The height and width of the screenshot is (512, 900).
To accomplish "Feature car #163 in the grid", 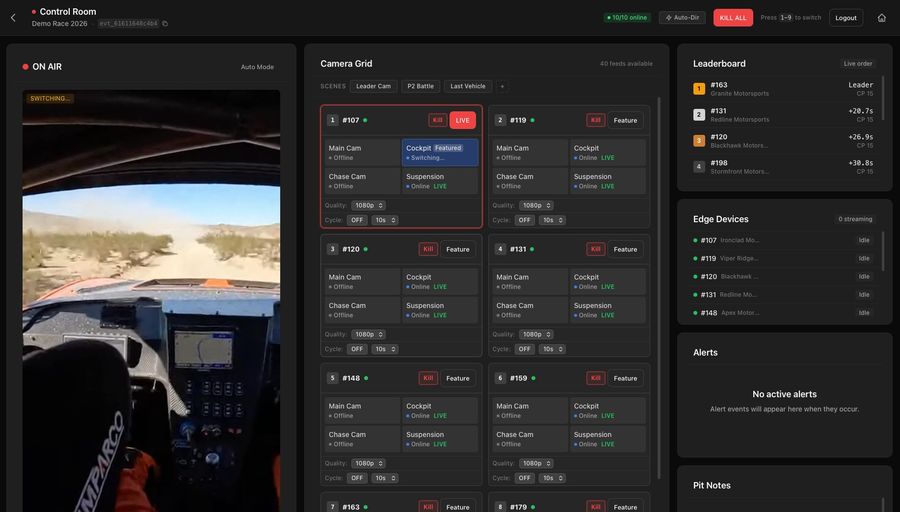I will point(457,507).
